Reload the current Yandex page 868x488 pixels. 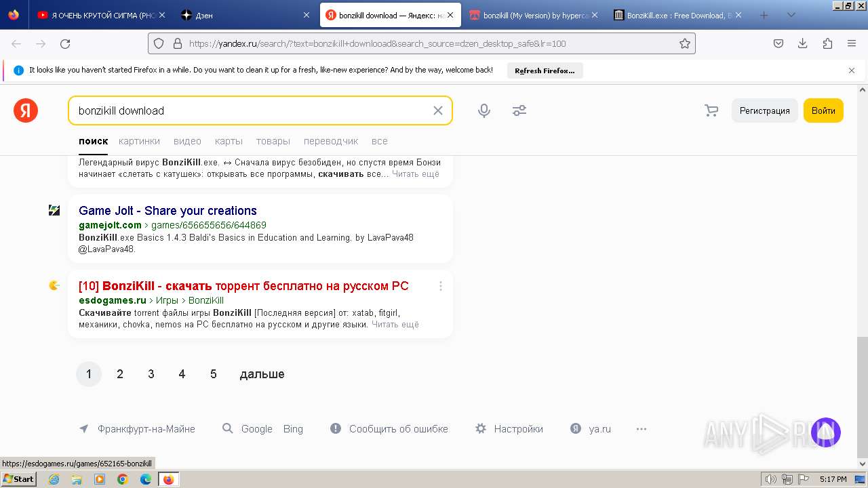pos(65,43)
